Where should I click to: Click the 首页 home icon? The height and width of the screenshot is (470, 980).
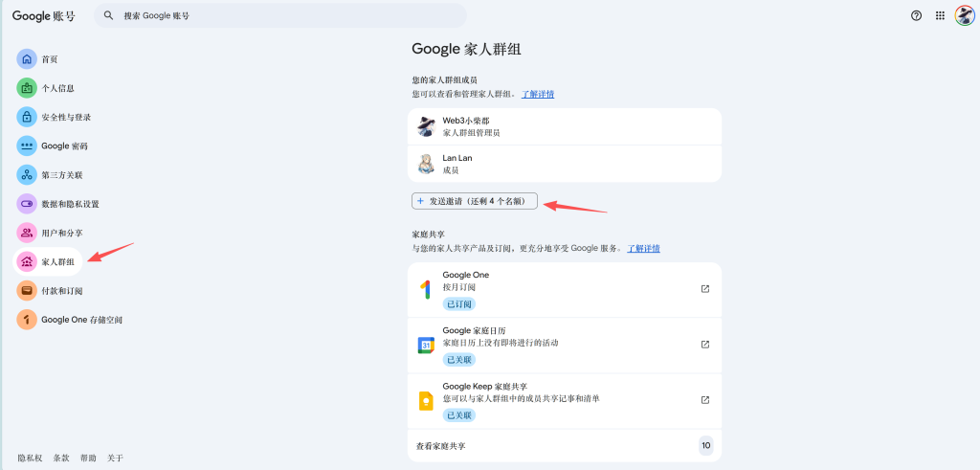point(27,59)
